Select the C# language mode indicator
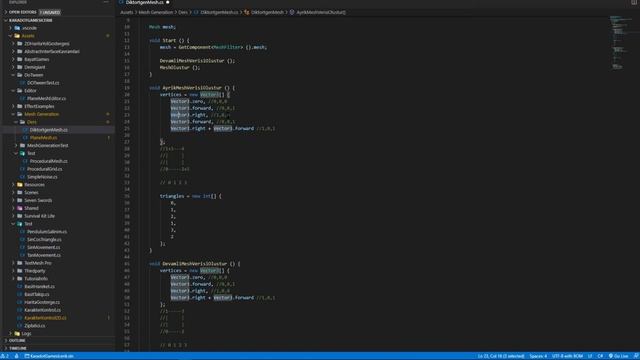This screenshot has width=640, height=360. tap(600, 356)
